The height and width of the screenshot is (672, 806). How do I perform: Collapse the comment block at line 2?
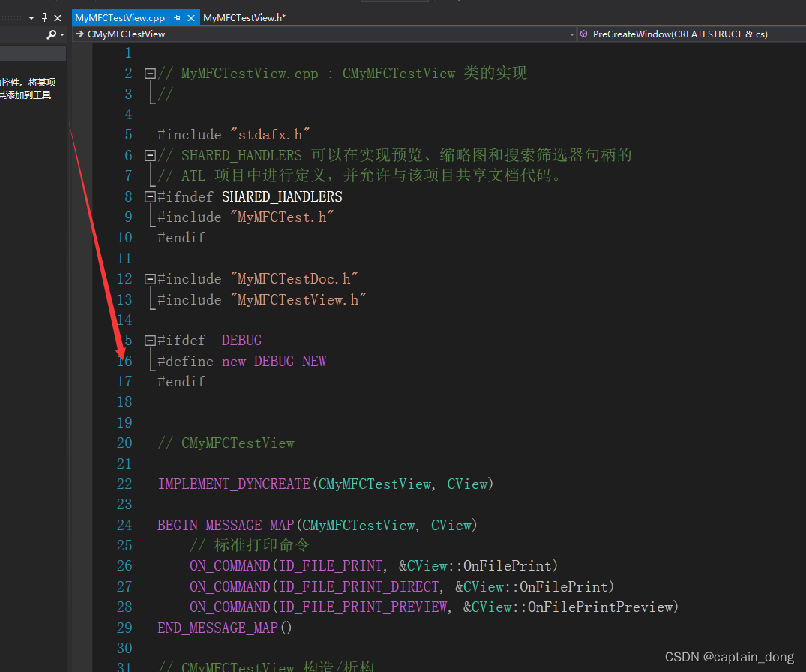pyautogui.click(x=150, y=73)
